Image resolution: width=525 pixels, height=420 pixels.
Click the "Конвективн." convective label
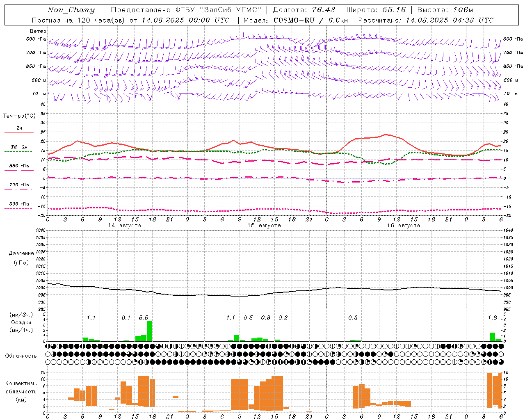(x=21, y=383)
